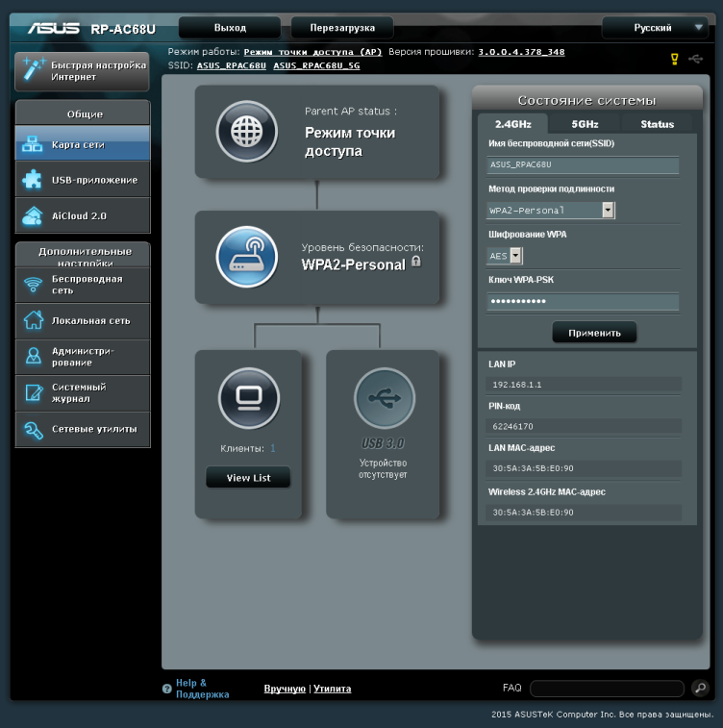Click the yellow light bulb status icon
Viewport: 723px width, 728px height.
675,59
